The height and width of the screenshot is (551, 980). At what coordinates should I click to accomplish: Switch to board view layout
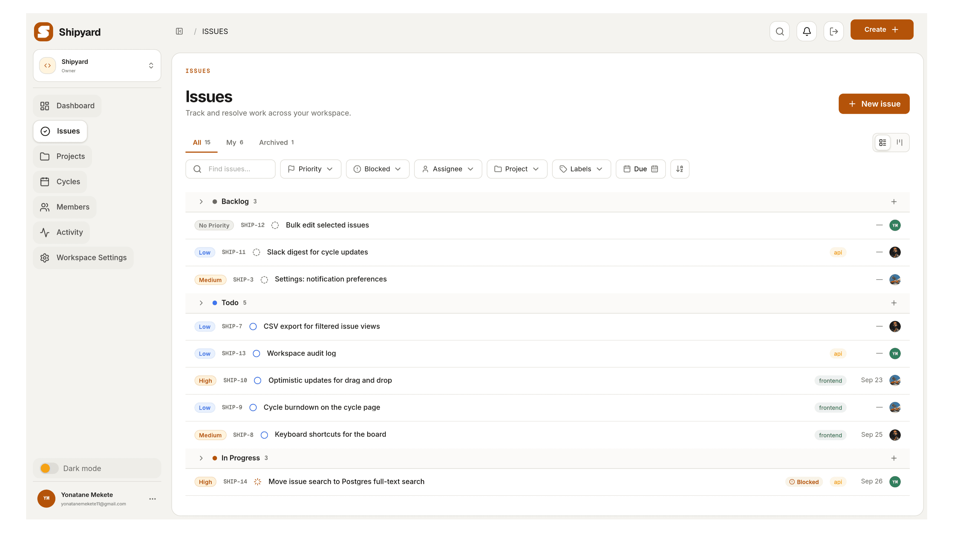899,143
